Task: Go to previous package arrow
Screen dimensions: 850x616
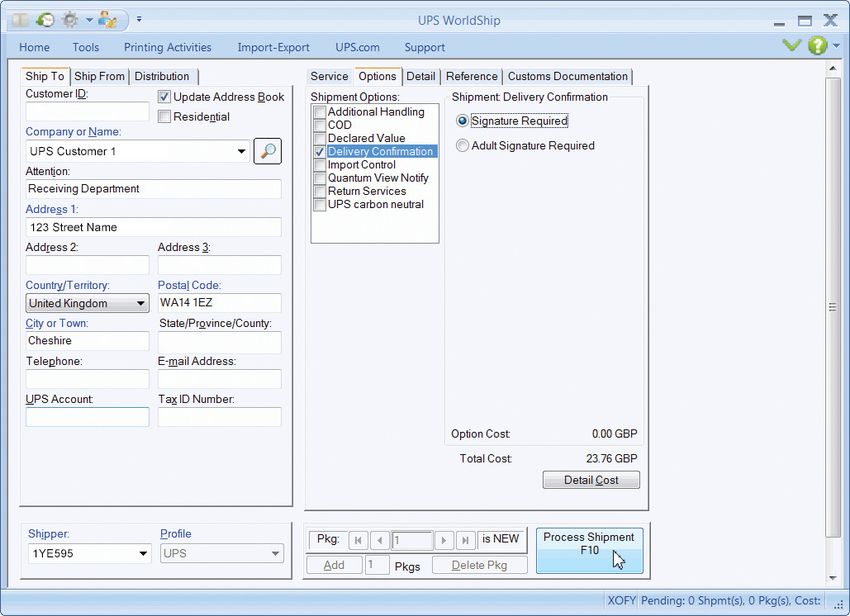Action: click(380, 540)
